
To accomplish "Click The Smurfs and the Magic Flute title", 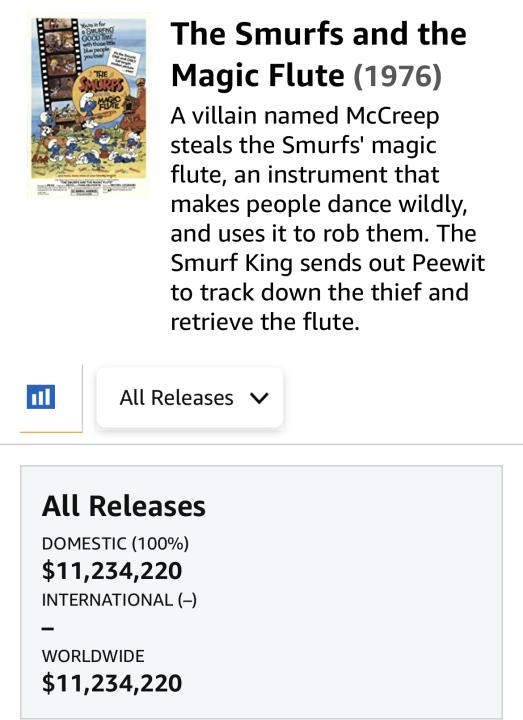I will (x=319, y=54).
